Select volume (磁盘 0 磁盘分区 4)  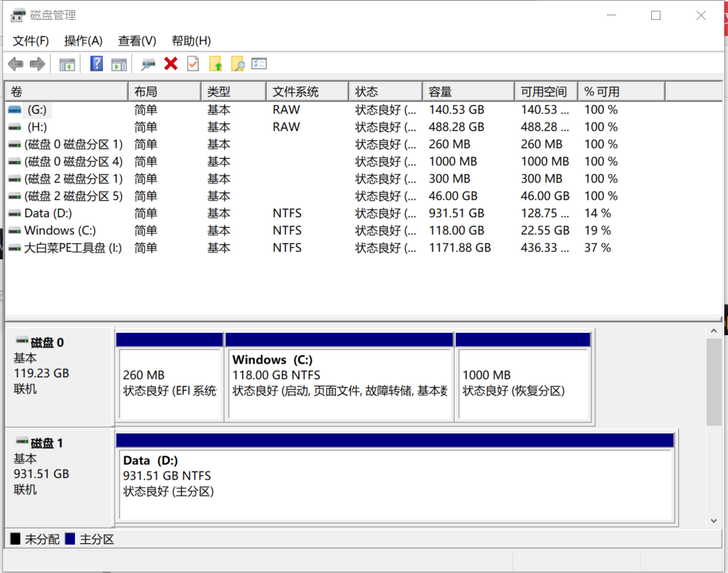point(363,162)
